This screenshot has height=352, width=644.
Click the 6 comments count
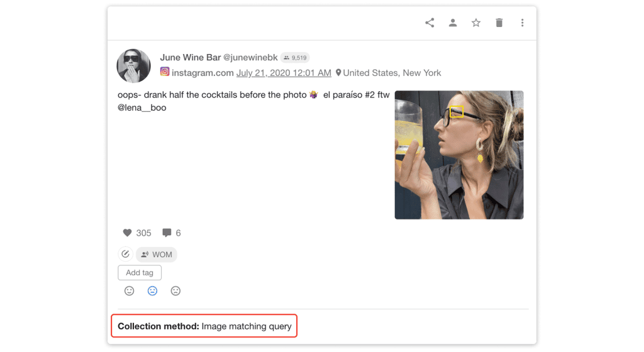click(178, 233)
